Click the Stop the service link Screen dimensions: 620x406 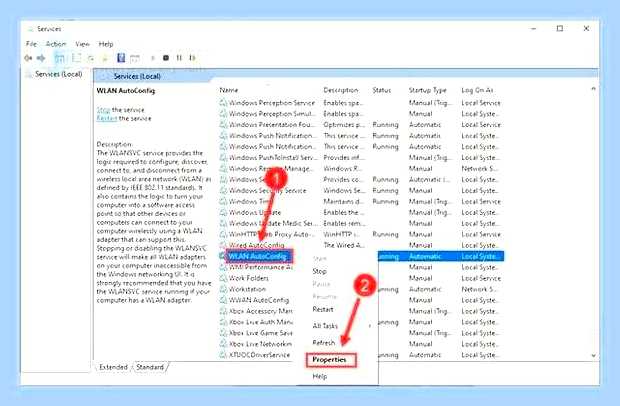coord(103,110)
